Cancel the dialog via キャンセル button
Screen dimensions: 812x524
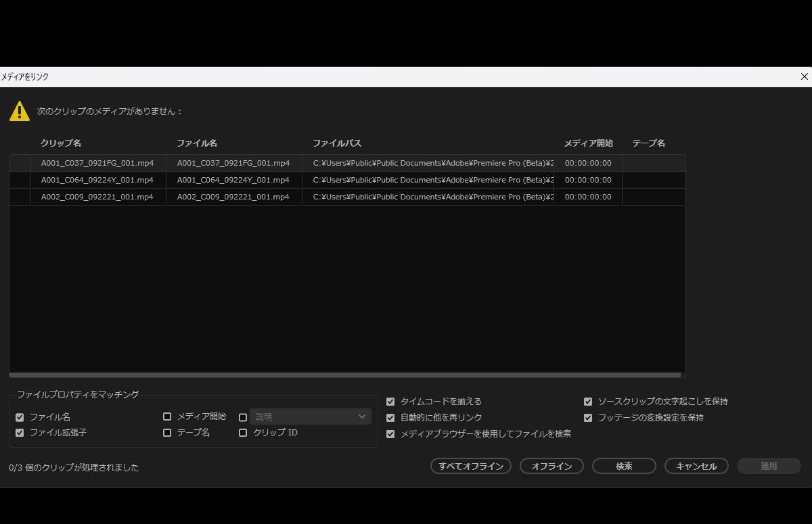pyautogui.click(x=696, y=466)
